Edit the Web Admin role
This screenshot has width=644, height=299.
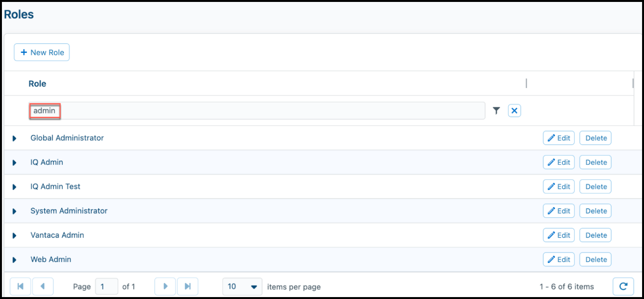[558, 259]
